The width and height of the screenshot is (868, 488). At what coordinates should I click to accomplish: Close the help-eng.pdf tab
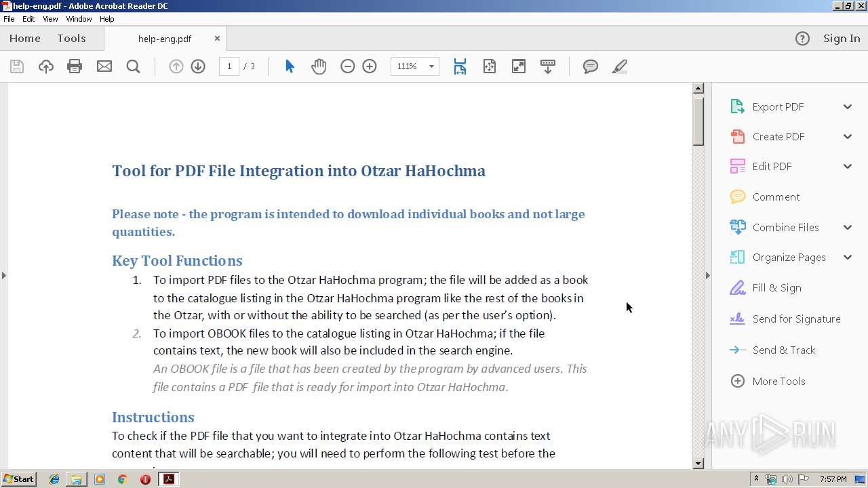(217, 39)
